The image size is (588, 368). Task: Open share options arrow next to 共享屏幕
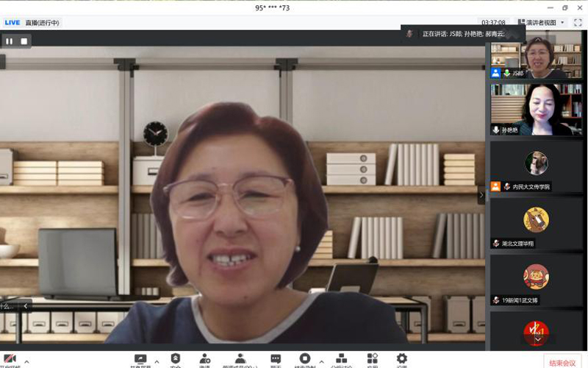coord(157,361)
